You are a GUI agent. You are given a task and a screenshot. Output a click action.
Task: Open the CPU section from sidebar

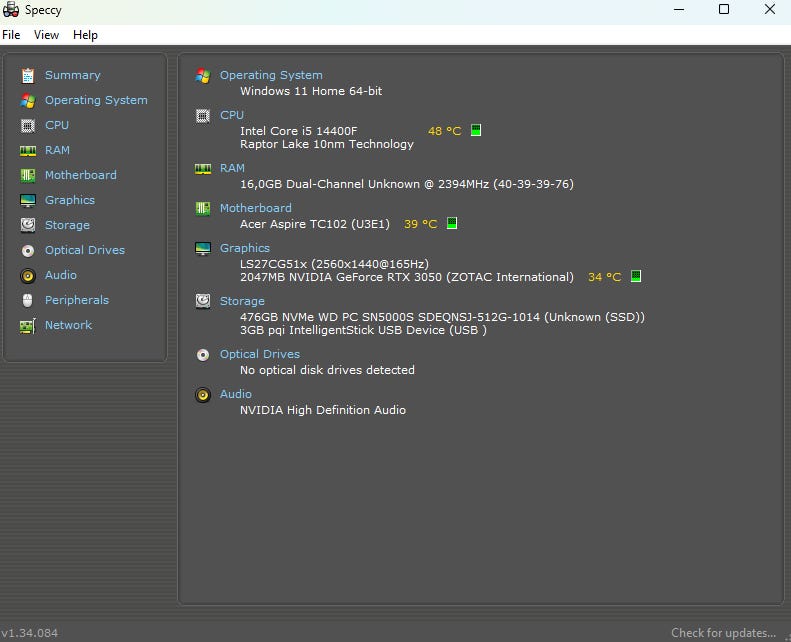(x=57, y=125)
